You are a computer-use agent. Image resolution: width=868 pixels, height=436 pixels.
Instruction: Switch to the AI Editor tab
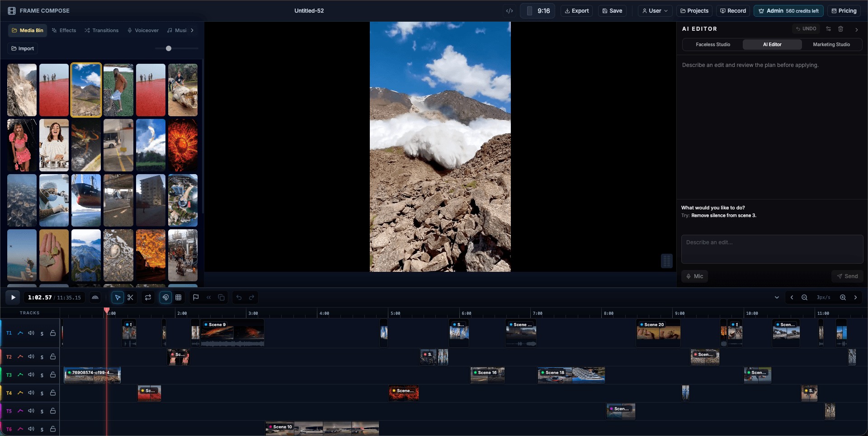772,44
